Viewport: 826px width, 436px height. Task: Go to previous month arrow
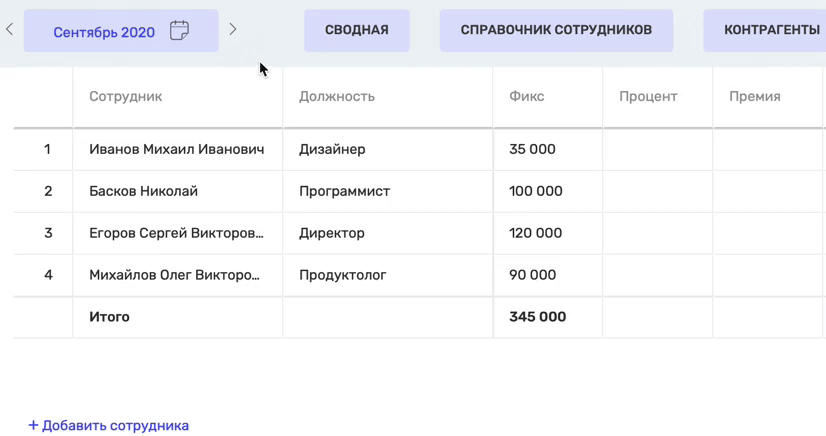click(x=10, y=30)
